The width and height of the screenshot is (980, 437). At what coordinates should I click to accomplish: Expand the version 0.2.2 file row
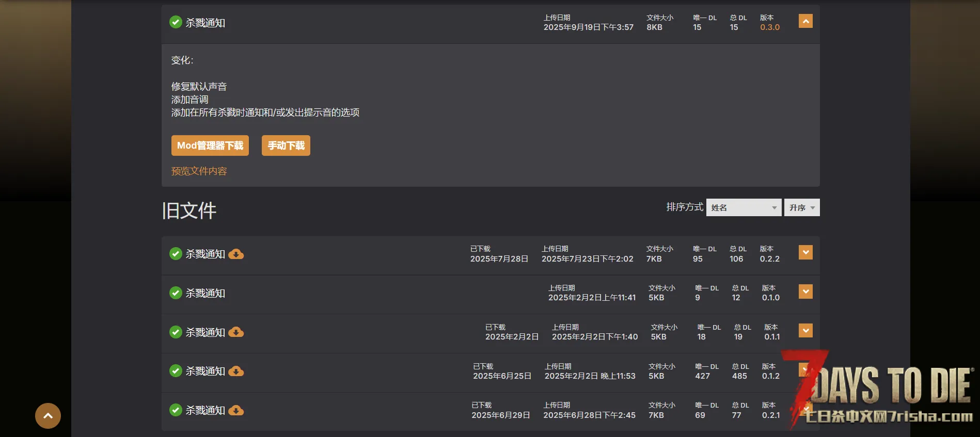click(x=805, y=252)
